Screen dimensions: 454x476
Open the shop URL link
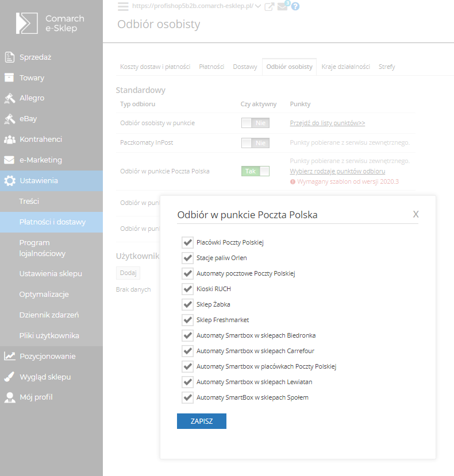pyautogui.click(x=193, y=6)
